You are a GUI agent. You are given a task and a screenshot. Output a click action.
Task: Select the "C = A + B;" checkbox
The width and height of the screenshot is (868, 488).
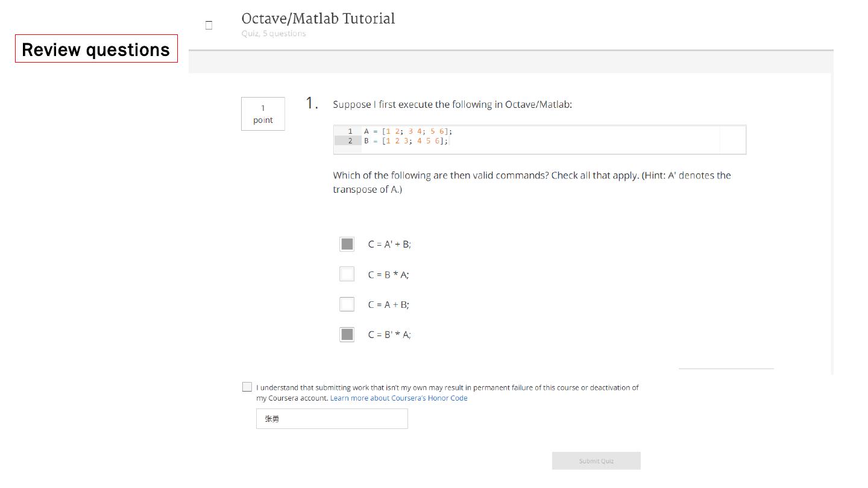coord(347,304)
